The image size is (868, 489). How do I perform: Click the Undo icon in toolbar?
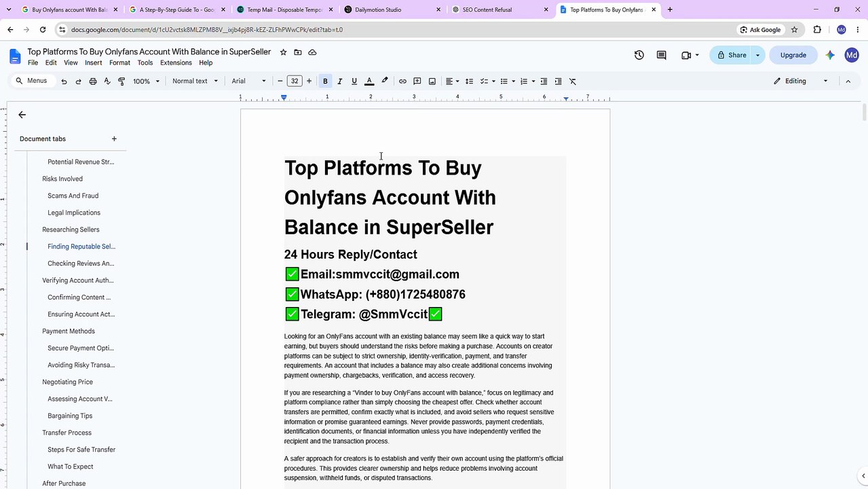point(64,81)
